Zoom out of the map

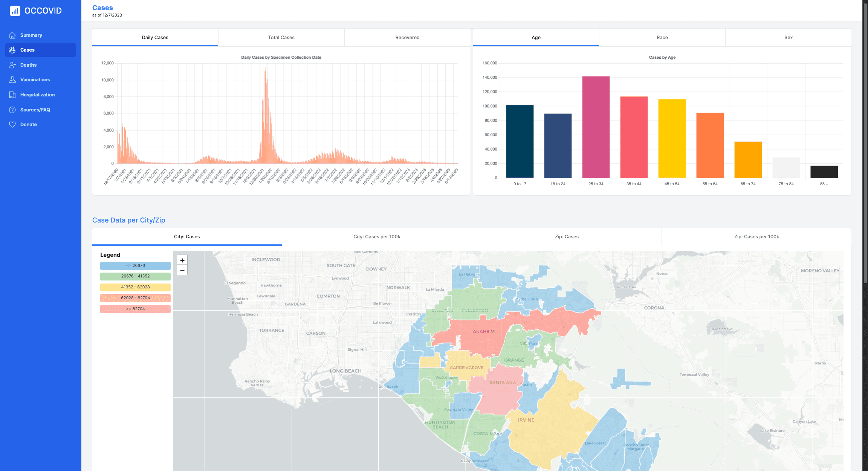[182, 270]
